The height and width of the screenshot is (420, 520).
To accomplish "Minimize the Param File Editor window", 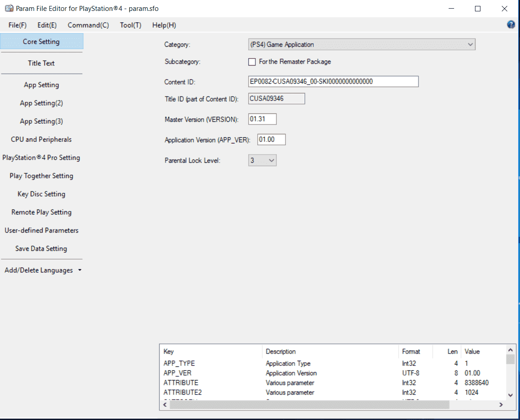I will click(451, 9).
